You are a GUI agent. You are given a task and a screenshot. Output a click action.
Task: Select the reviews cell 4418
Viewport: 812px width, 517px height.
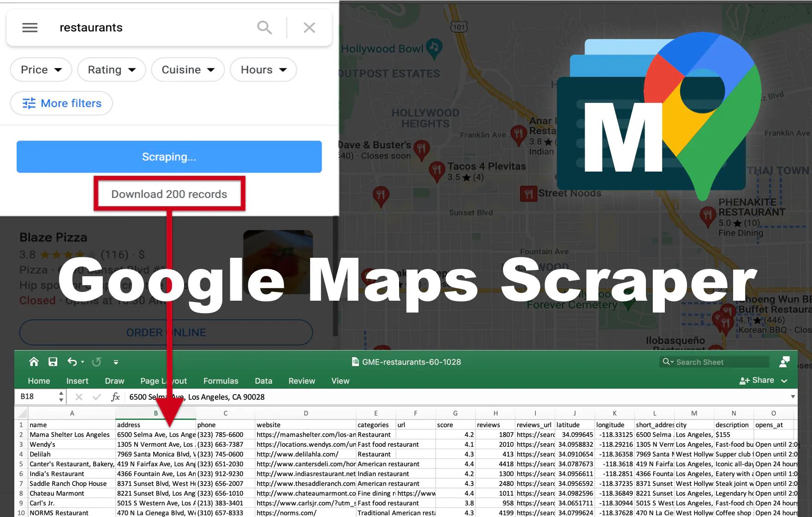(x=496, y=464)
